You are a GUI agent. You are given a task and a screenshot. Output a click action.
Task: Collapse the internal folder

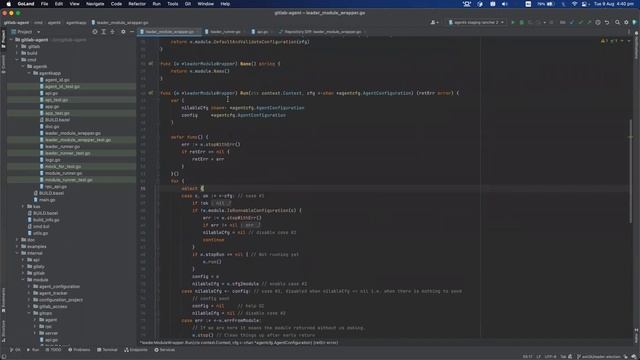point(17,253)
